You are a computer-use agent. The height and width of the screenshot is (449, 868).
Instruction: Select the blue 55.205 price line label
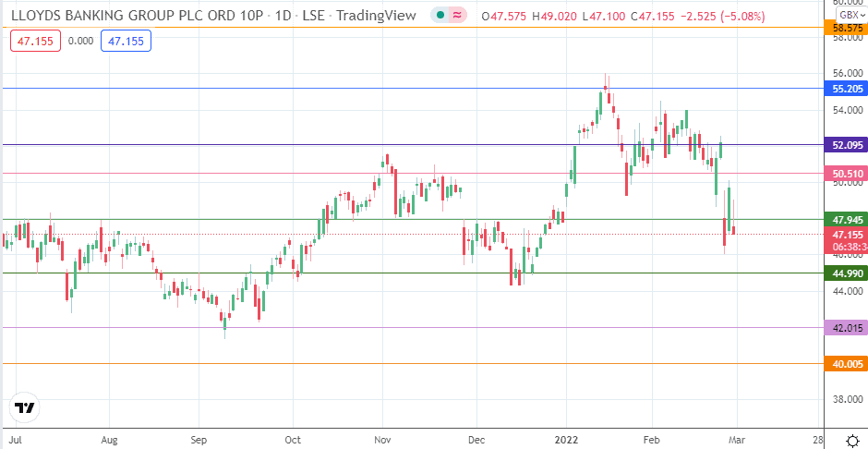coord(846,88)
